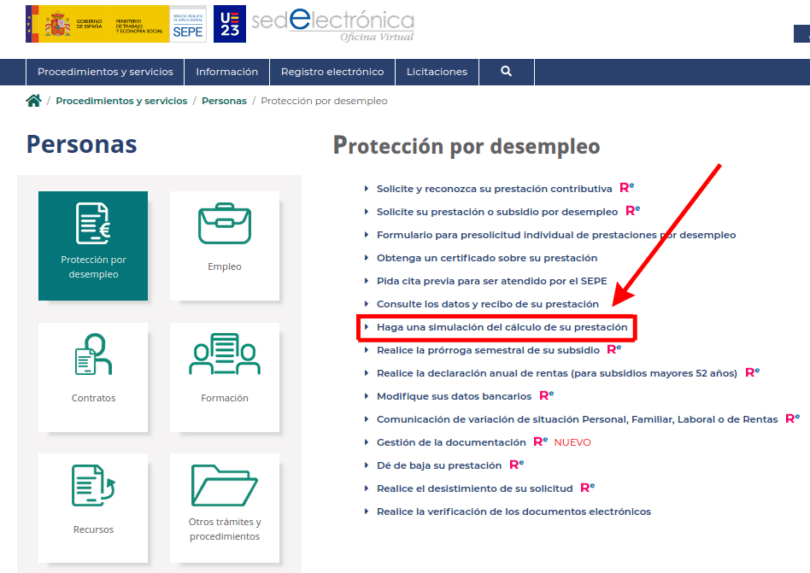Click arrow bullet before Haga una simulación
This screenshot has height=573, width=810.
(366, 327)
